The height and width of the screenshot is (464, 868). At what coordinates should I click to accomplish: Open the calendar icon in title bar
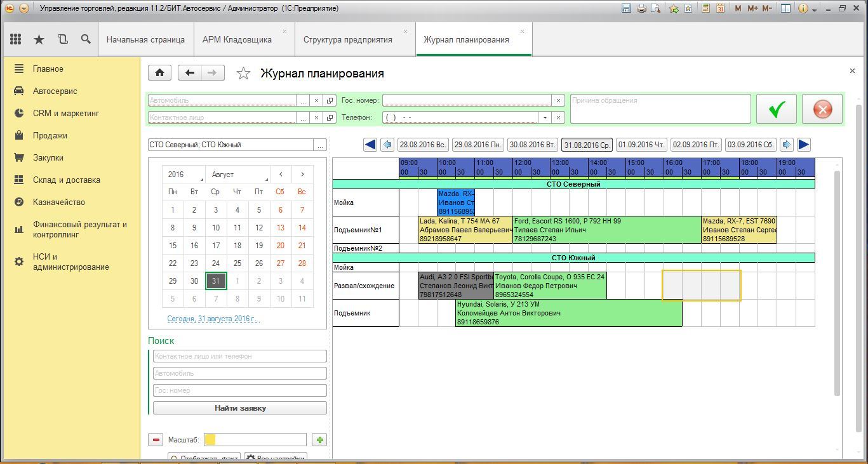click(x=720, y=8)
